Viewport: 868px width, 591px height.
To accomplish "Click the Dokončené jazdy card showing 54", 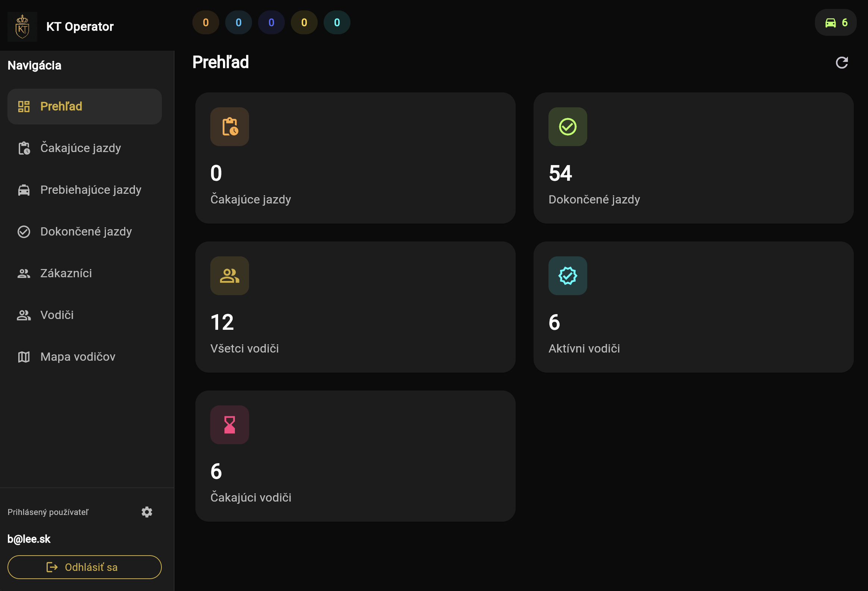I will point(694,158).
